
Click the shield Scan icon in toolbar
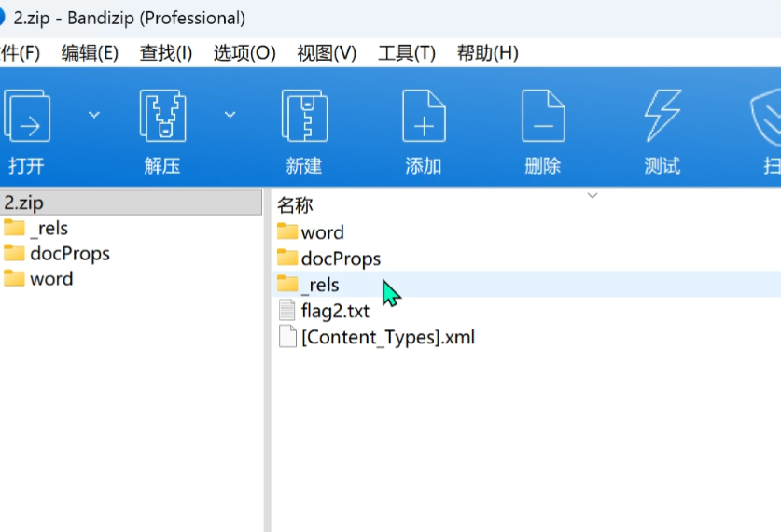click(x=767, y=117)
